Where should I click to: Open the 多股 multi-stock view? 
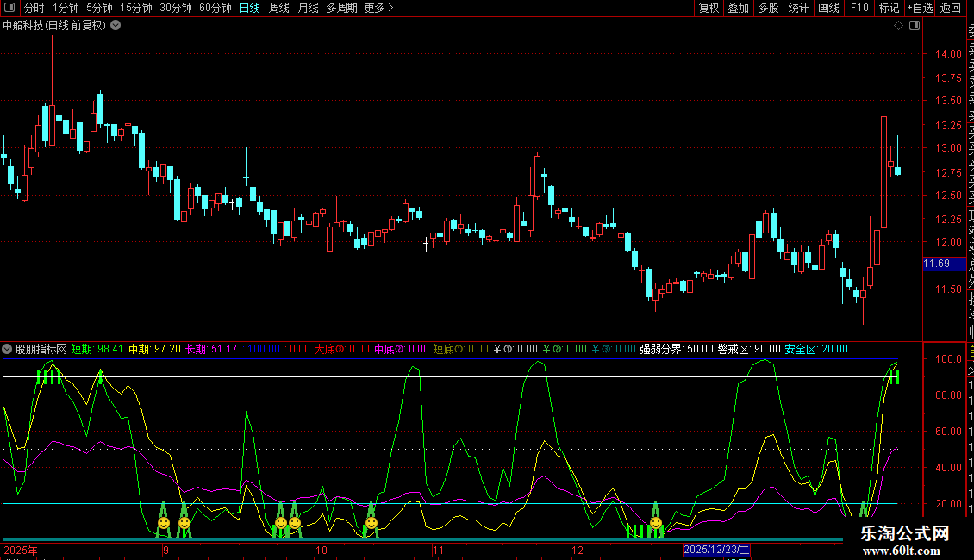(768, 8)
